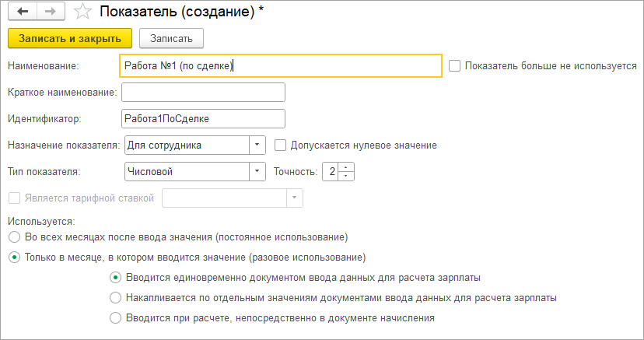Tick "Допускается нулевое значение" checkbox
This screenshot has width=644, height=340.
[x=280, y=145]
